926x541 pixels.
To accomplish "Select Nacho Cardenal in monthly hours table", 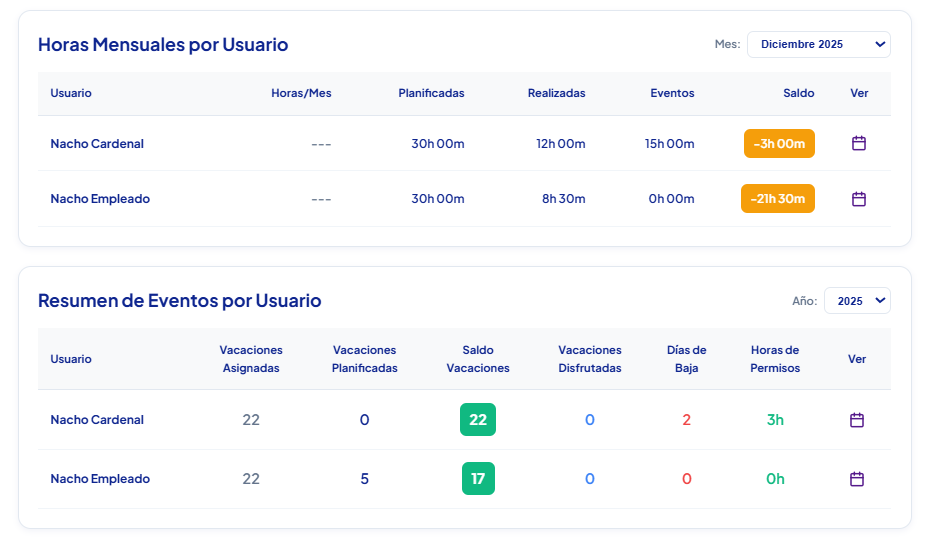I will coord(97,144).
